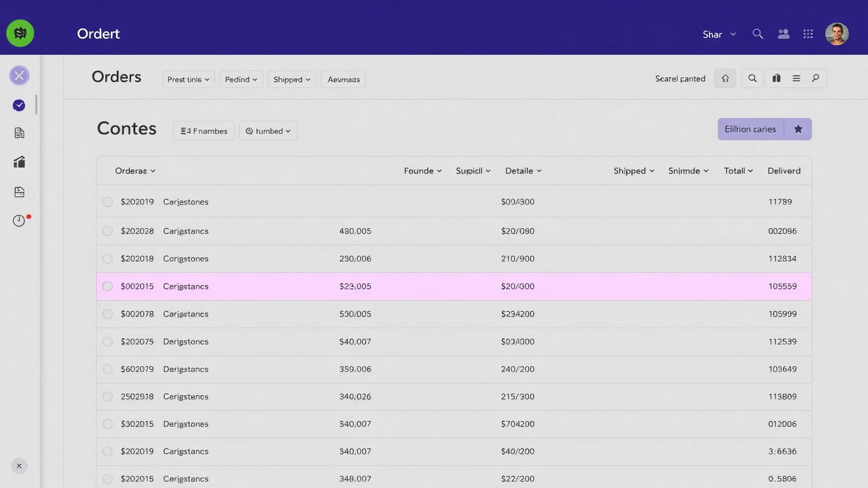Click the star favorite icon button

coord(797,129)
